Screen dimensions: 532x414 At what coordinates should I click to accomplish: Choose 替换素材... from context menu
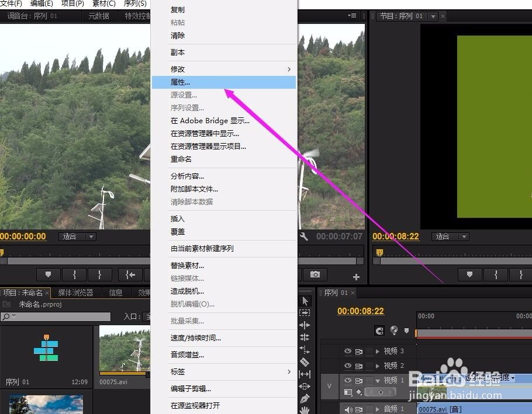[224, 265]
